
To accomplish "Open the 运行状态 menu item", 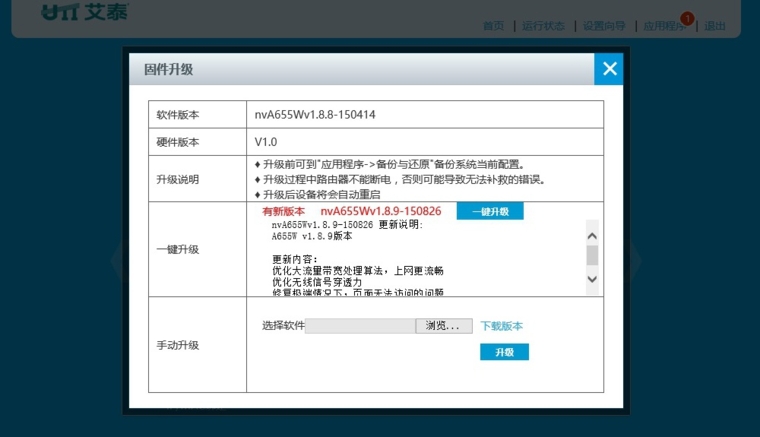I will [543, 26].
